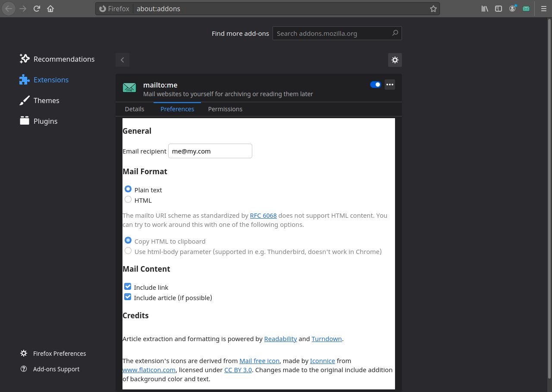View the Plugins section
This screenshot has height=392, width=552.
pos(45,121)
